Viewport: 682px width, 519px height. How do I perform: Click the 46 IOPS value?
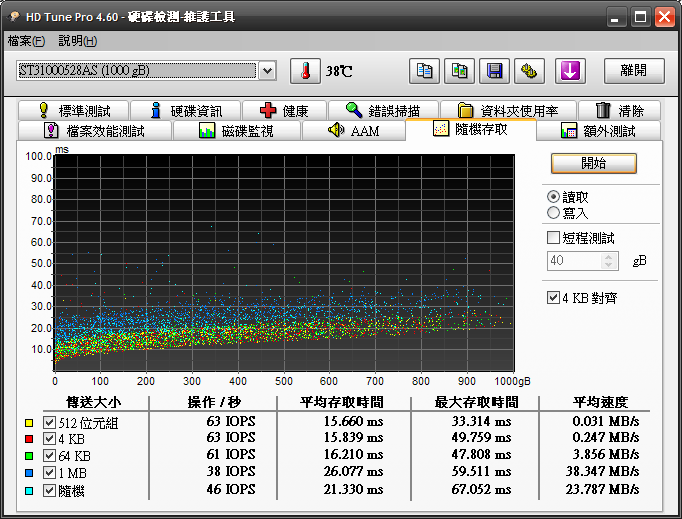[231, 489]
